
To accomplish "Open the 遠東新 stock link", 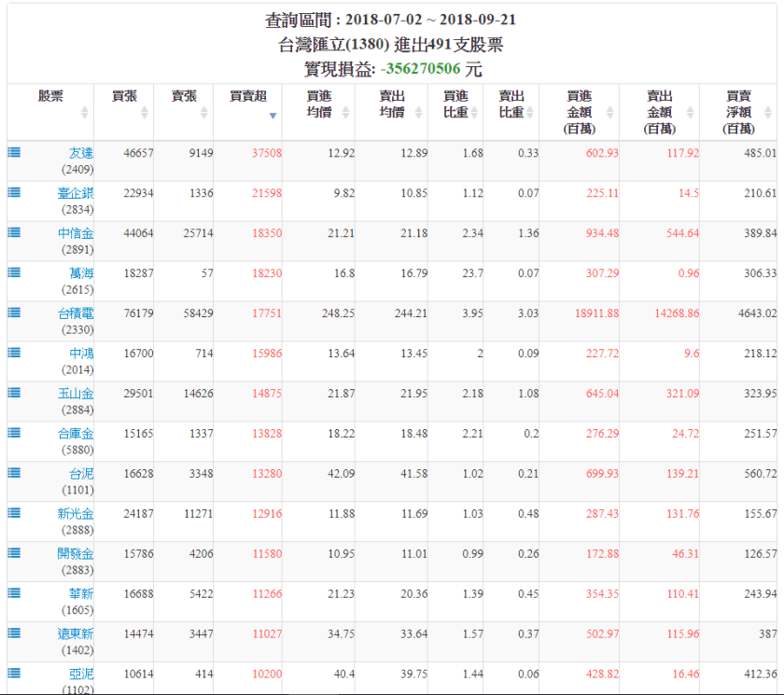I will point(75,634).
